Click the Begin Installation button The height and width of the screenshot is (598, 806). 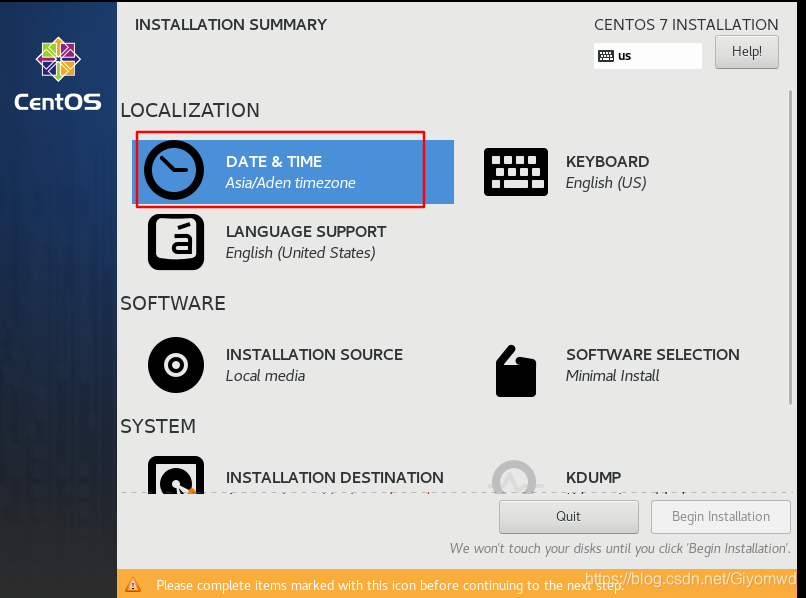[x=721, y=517]
